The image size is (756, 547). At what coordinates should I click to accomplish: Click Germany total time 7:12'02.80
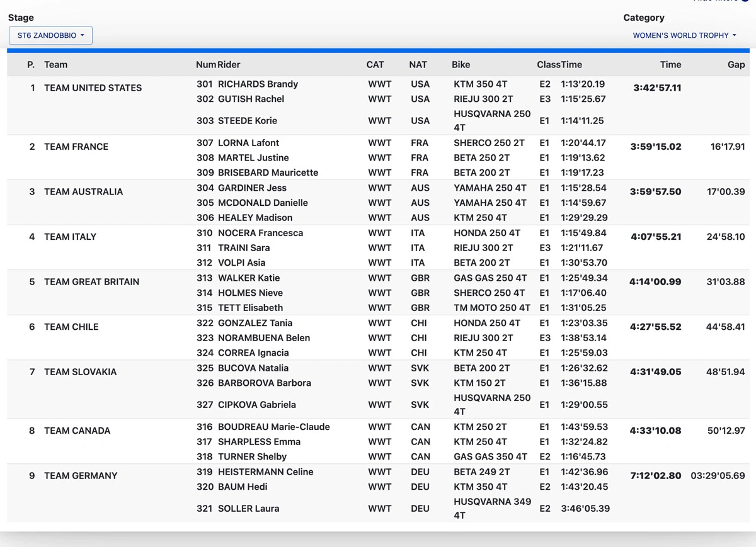[656, 476]
